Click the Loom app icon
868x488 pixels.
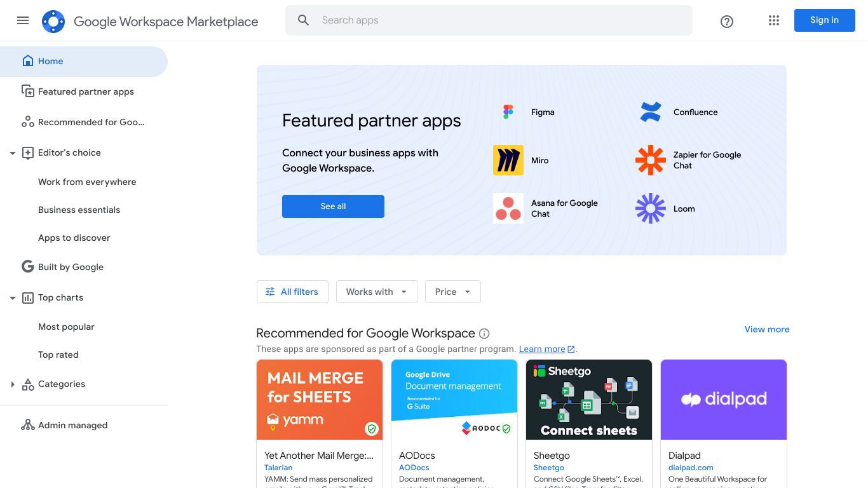coord(651,208)
